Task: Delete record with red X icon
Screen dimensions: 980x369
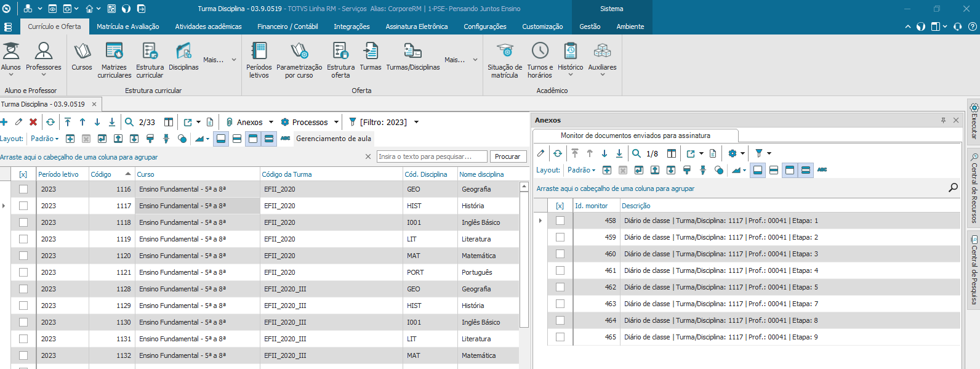Action: (x=33, y=122)
